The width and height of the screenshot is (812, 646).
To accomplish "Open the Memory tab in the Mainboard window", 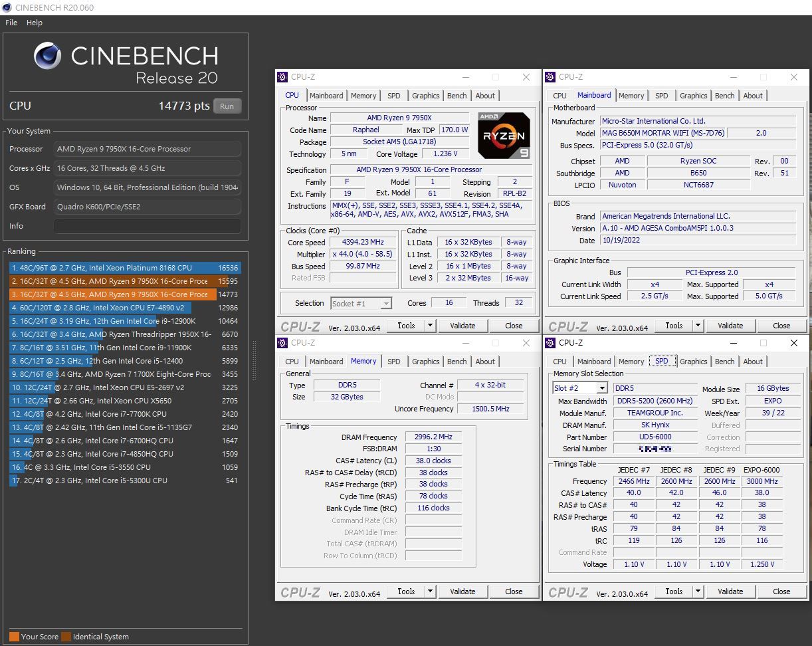I will pos(631,96).
